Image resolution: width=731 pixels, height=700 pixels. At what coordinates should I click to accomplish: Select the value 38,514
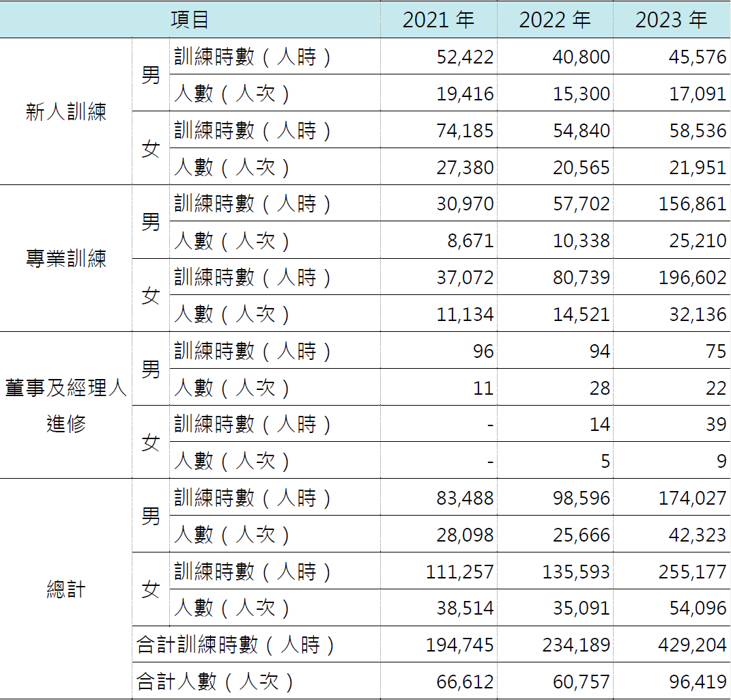point(465,608)
